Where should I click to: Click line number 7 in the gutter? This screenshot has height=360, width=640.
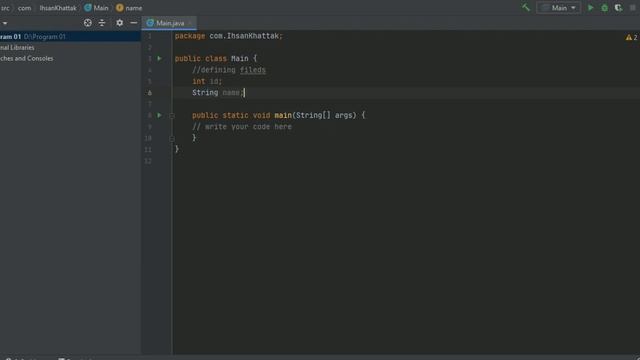coord(149,104)
